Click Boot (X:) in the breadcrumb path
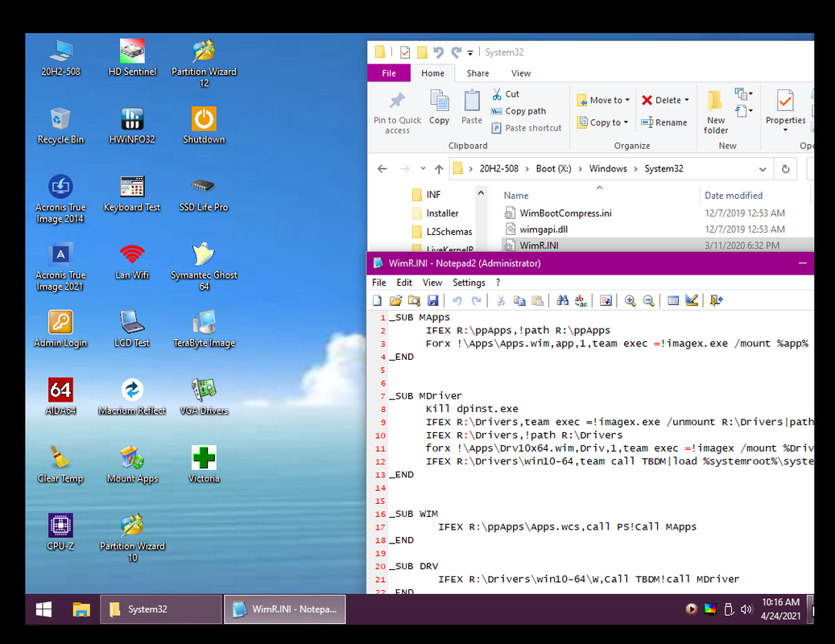Image resolution: width=835 pixels, height=644 pixels. [553, 169]
